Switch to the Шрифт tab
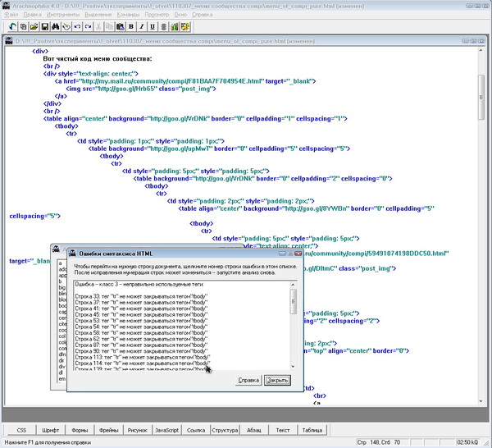The image size is (492, 448). pos(50,430)
